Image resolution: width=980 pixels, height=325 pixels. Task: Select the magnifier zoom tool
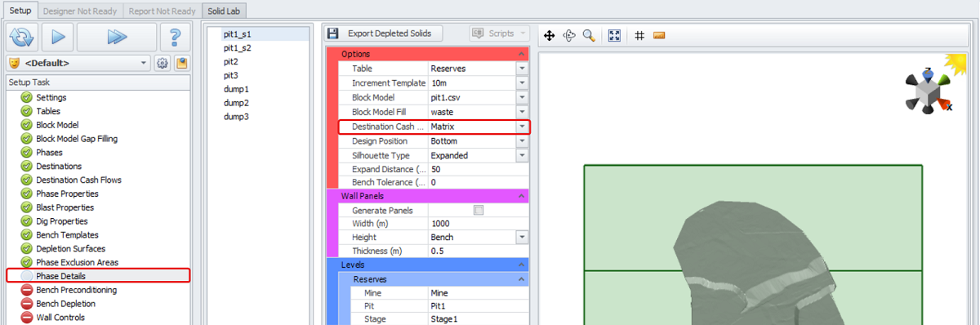coord(588,36)
